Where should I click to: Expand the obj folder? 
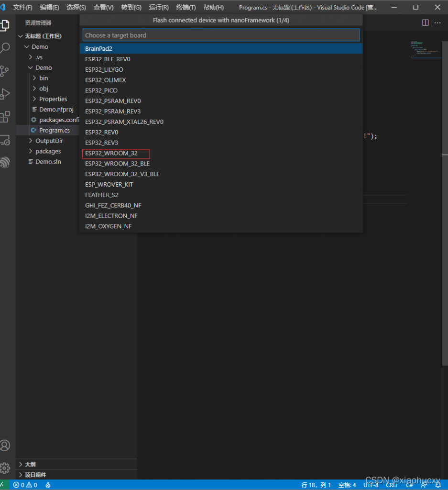point(34,89)
